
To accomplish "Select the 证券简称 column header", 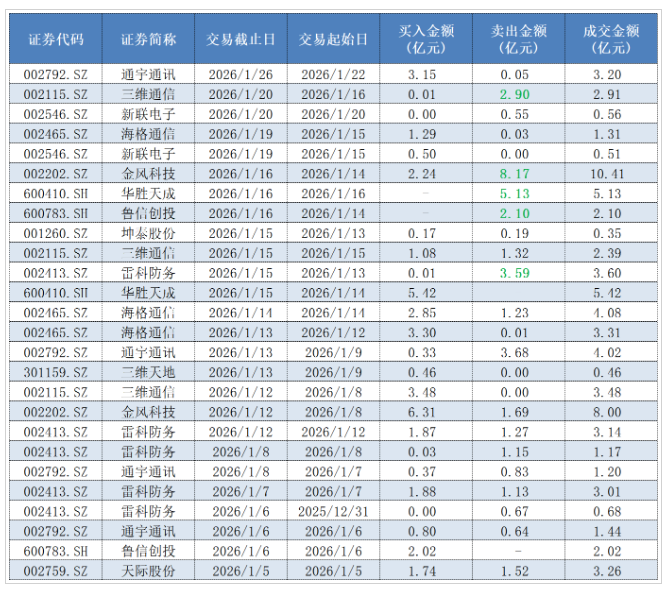I will [148, 40].
